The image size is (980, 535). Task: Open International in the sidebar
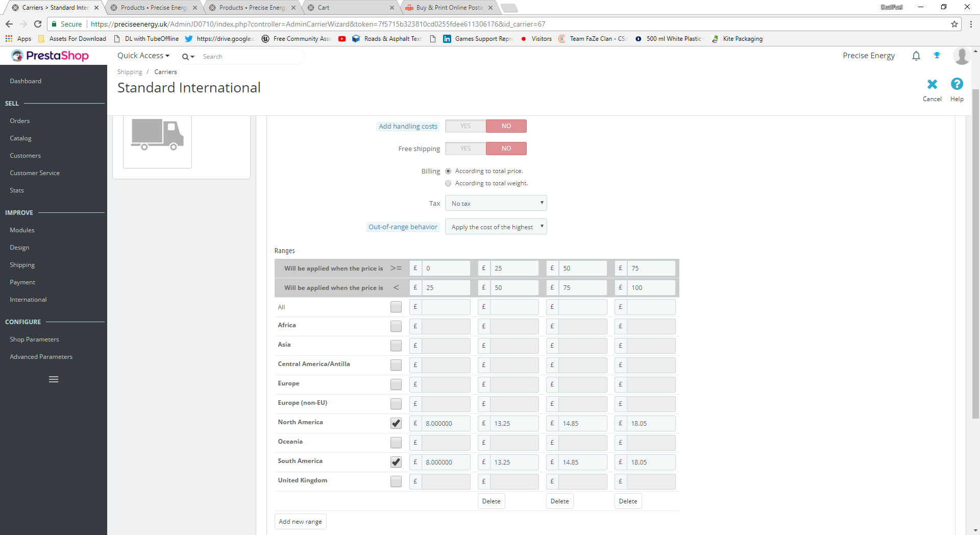pos(28,300)
